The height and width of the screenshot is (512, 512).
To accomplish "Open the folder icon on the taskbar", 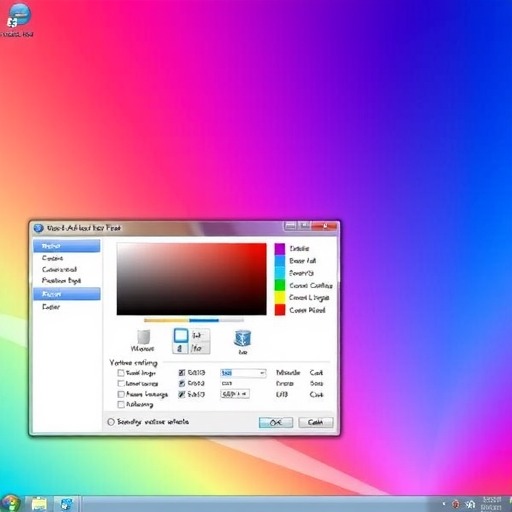I will [39, 504].
